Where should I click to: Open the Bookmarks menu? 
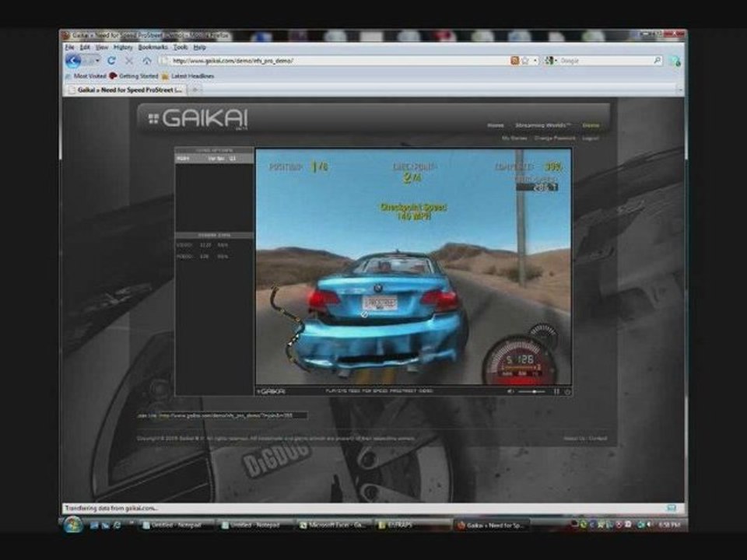[x=153, y=47]
